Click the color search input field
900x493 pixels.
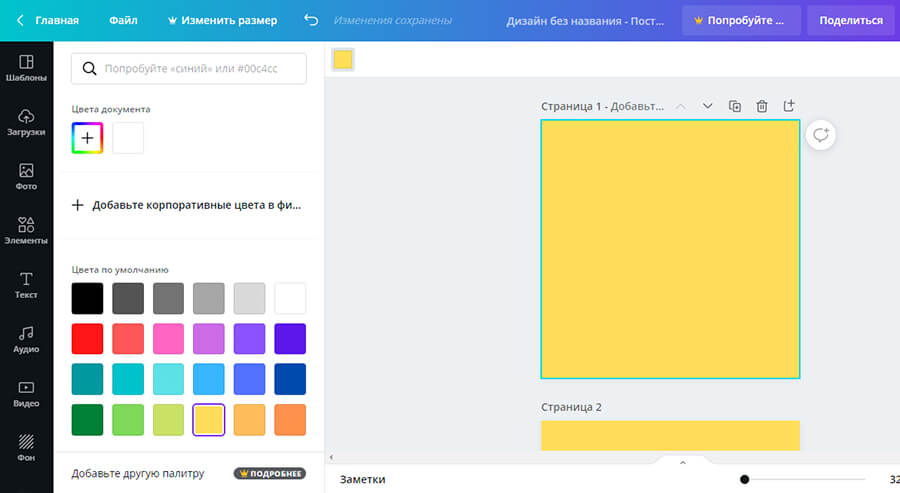pyautogui.click(x=189, y=68)
